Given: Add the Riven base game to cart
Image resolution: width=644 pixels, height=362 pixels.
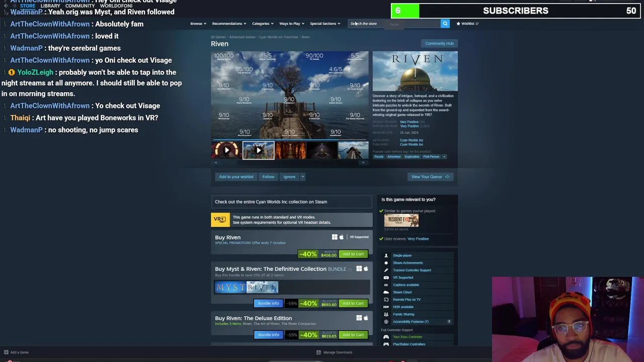Looking at the screenshot, I should click(353, 254).
